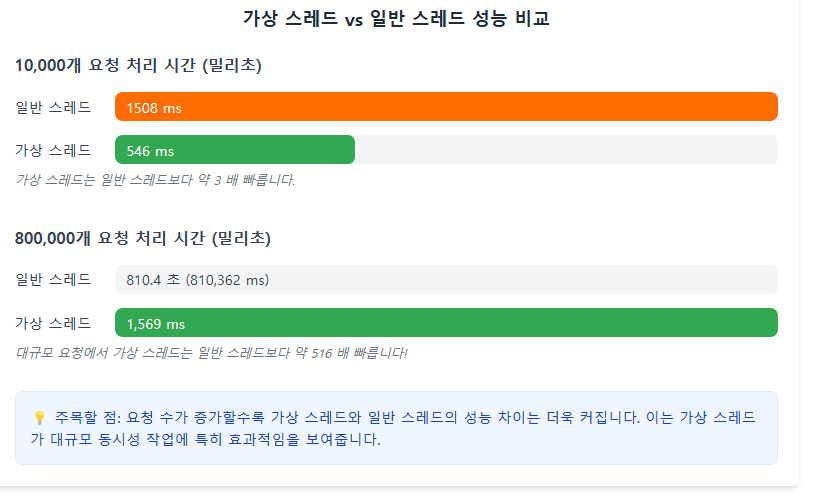Click 일반 스레드 label in 800,000 section

click(x=53, y=280)
